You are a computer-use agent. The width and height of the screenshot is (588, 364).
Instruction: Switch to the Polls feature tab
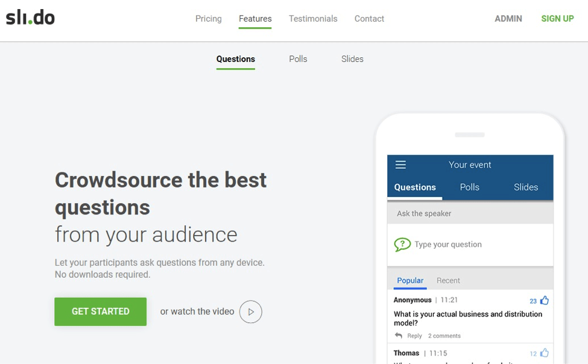point(298,59)
